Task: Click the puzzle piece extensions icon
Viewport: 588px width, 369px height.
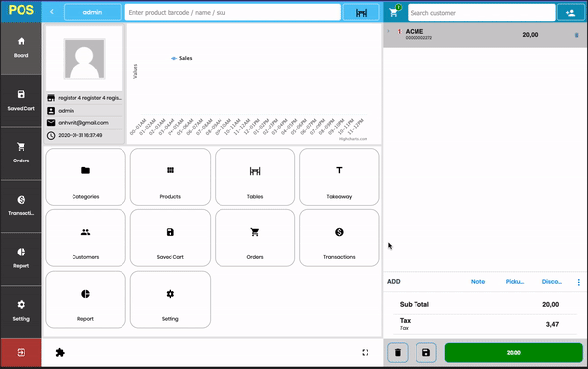Action: click(x=60, y=352)
